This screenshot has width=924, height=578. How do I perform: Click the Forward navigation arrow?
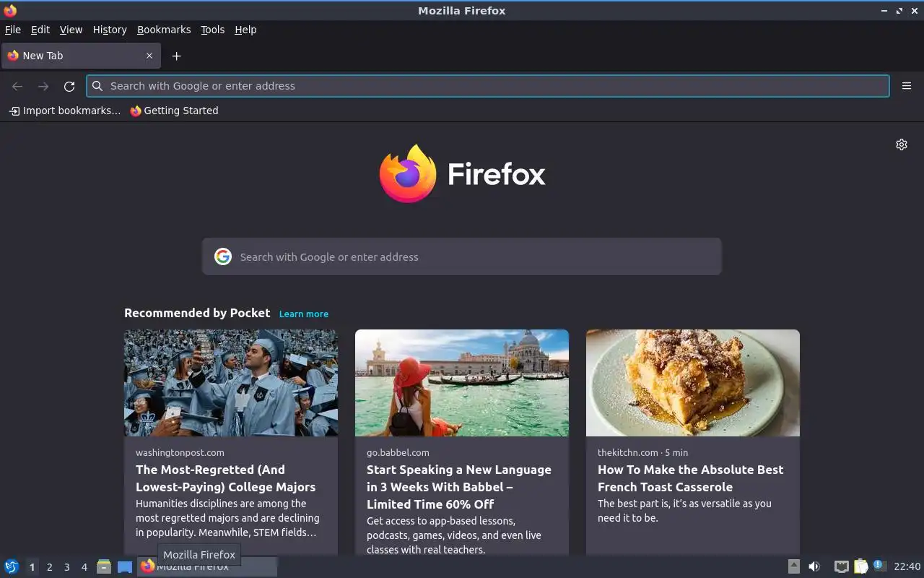[43, 86]
